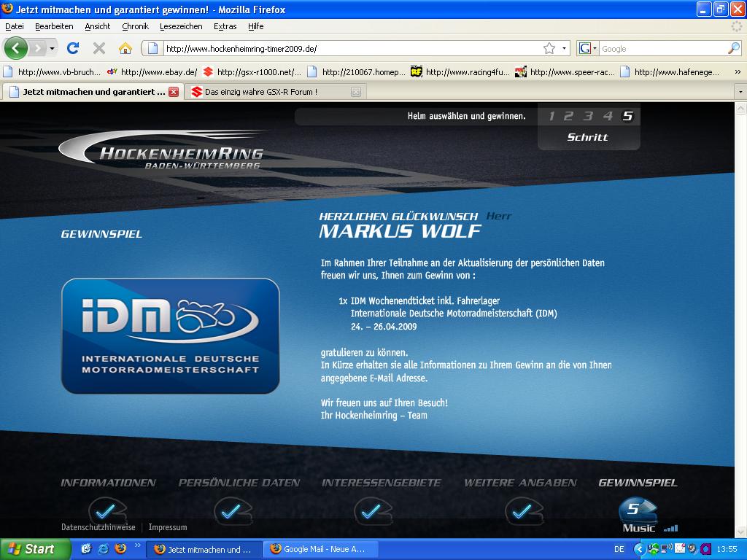Open the Ansicht menu

coord(98,26)
